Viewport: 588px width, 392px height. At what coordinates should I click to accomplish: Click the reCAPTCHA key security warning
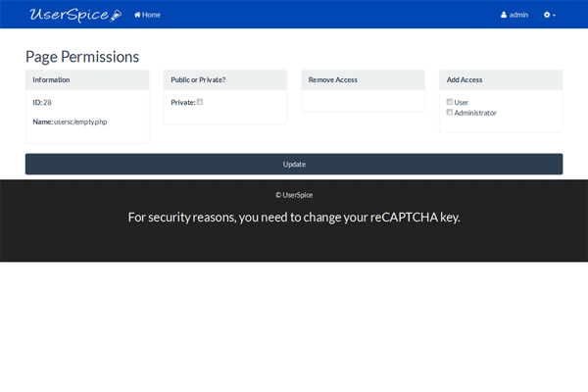[x=294, y=217]
